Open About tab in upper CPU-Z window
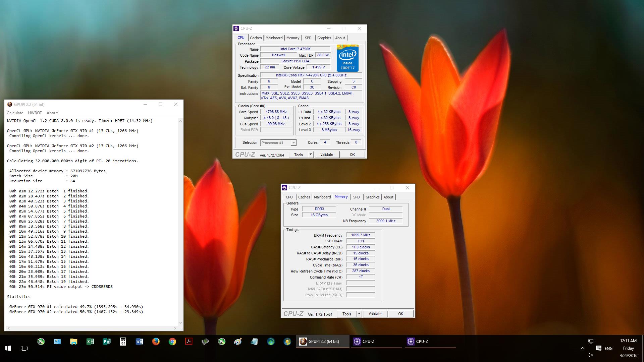The height and width of the screenshot is (362, 644). [x=340, y=38]
